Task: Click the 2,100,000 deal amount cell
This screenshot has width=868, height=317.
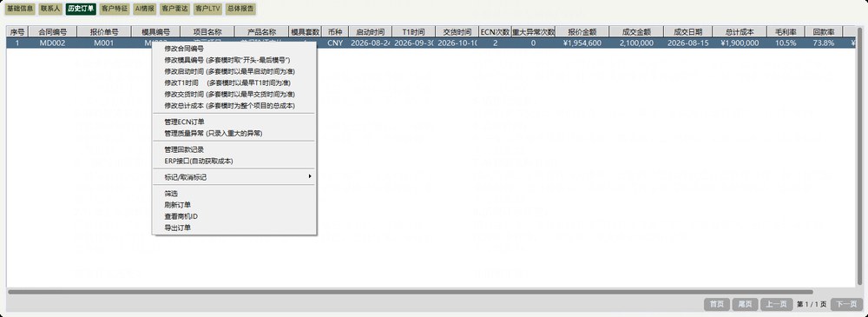Action: 636,43
